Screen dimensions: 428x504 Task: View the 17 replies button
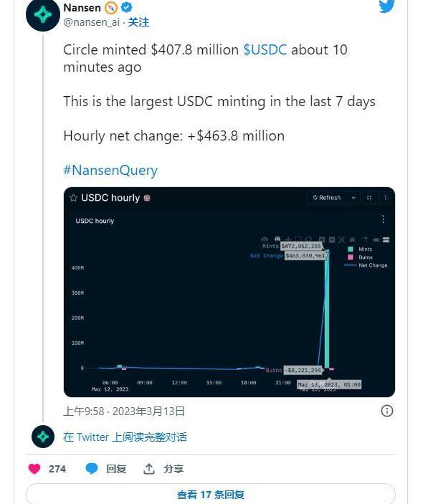pos(211,494)
